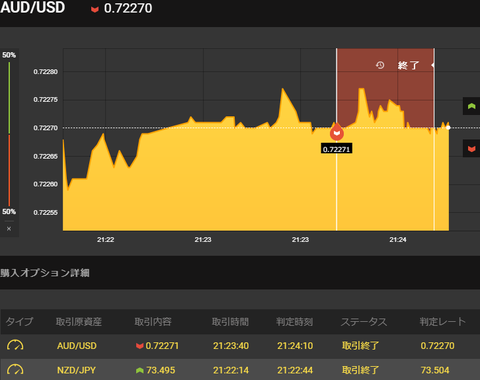
Task: Click the trade time 21:22:14
Action: point(231,370)
